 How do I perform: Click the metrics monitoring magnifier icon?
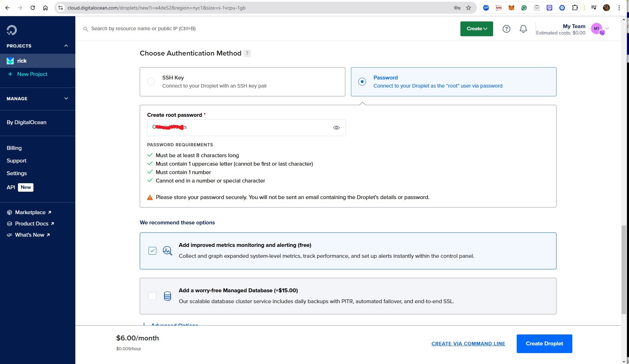pos(168,251)
